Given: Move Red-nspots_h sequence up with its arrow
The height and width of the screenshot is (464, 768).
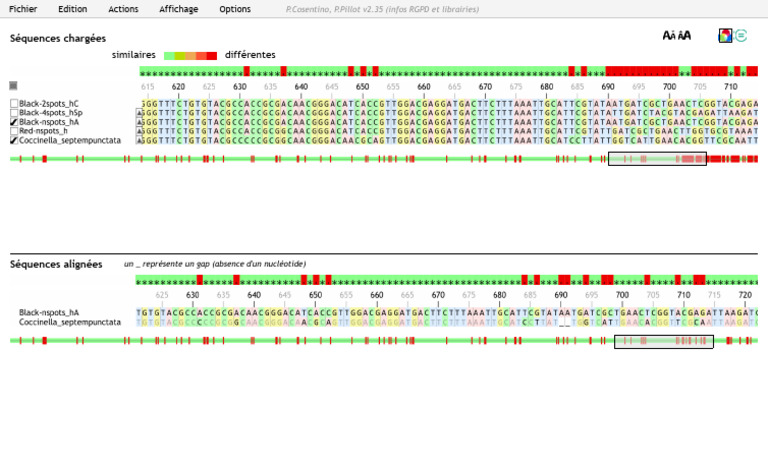Looking at the screenshot, I should [x=139, y=131].
